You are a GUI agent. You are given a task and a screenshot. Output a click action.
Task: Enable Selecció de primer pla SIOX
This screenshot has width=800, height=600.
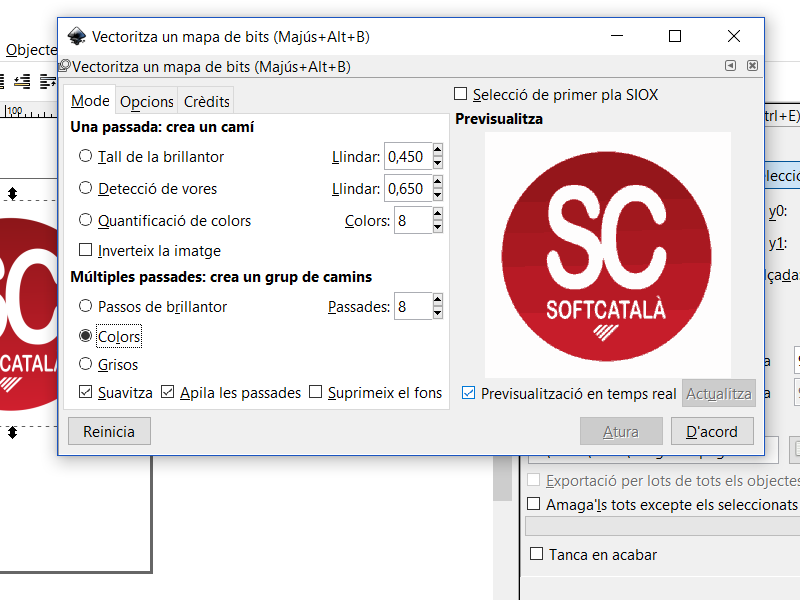[x=460, y=94]
